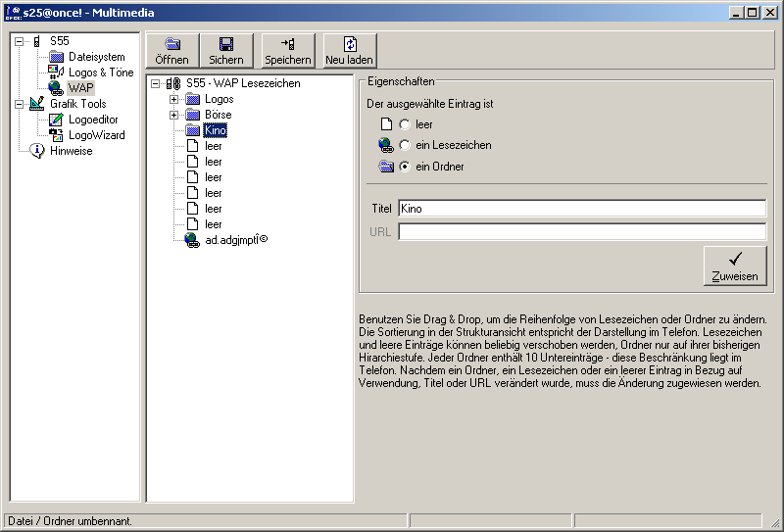Viewport: 784px width, 532px height.
Task: Select the Logos & Töne icon
Action: pos(56,73)
